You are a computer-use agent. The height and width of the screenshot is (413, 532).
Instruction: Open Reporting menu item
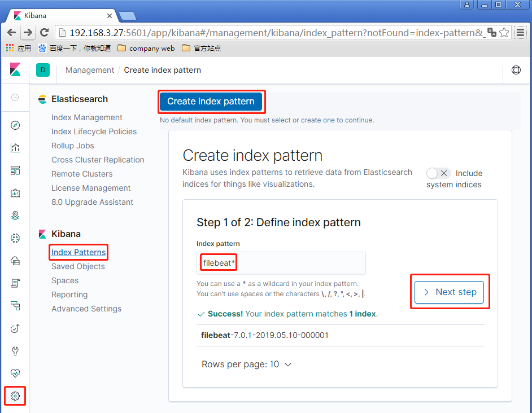pyautogui.click(x=69, y=295)
